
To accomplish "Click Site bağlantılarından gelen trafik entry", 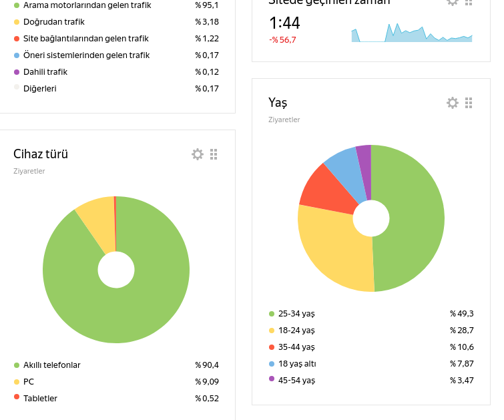I will (86, 39).
